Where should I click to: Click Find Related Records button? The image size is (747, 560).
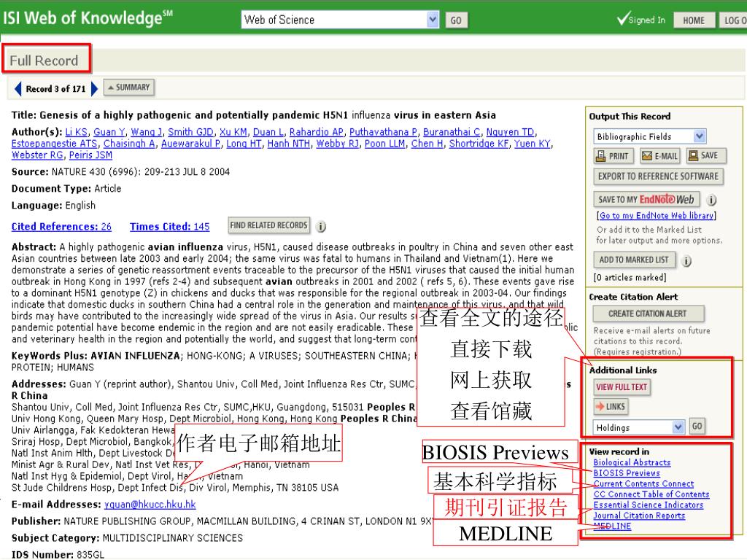pos(268,225)
